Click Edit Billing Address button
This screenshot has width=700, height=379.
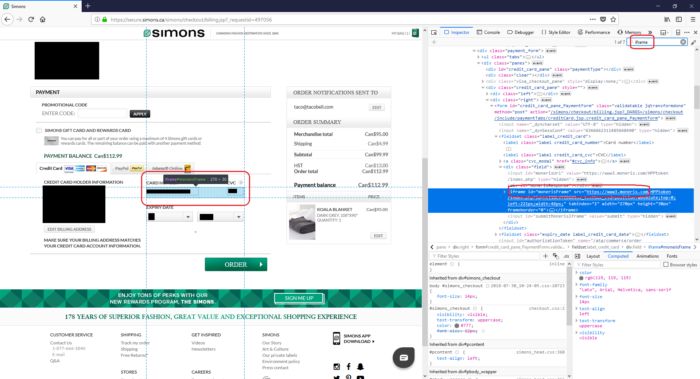pos(69,229)
